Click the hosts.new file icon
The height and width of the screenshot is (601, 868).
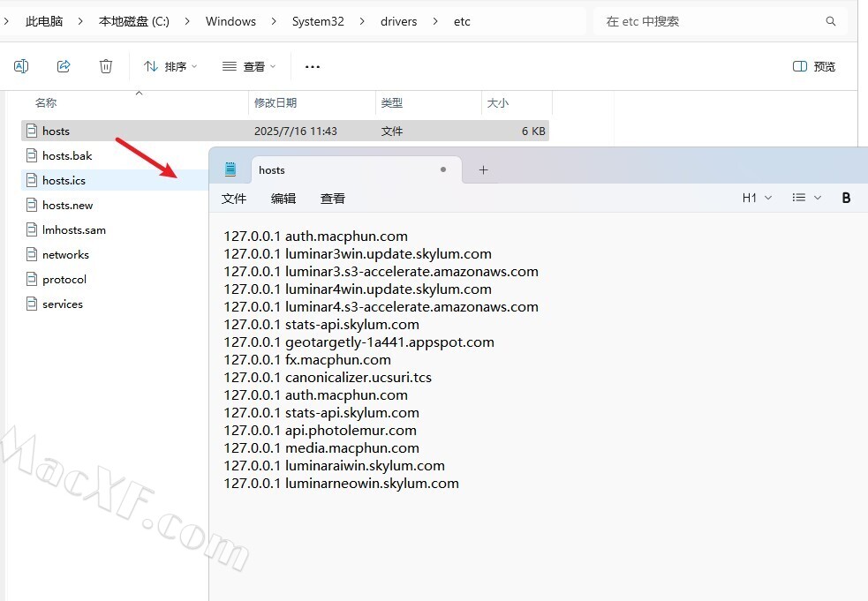(x=32, y=206)
